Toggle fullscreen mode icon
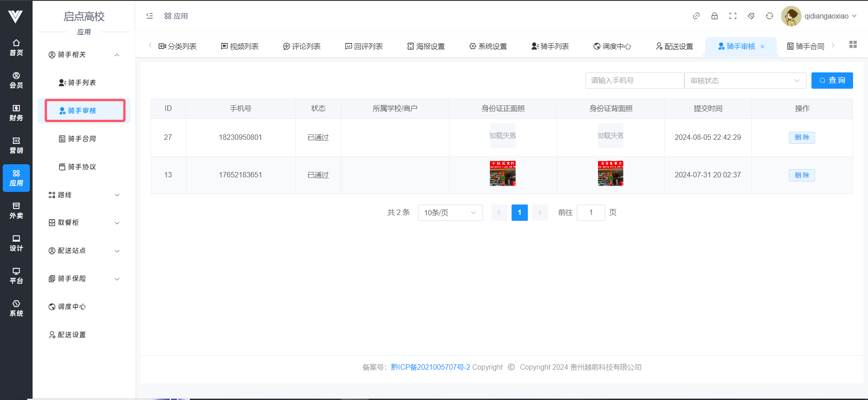The width and height of the screenshot is (868, 400). (733, 16)
